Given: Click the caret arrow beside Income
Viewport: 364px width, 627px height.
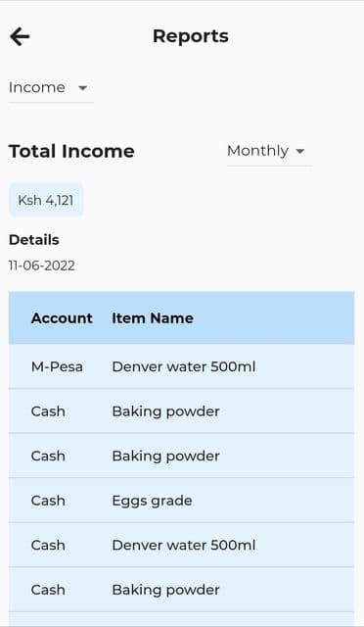Looking at the screenshot, I should pyautogui.click(x=83, y=88).
